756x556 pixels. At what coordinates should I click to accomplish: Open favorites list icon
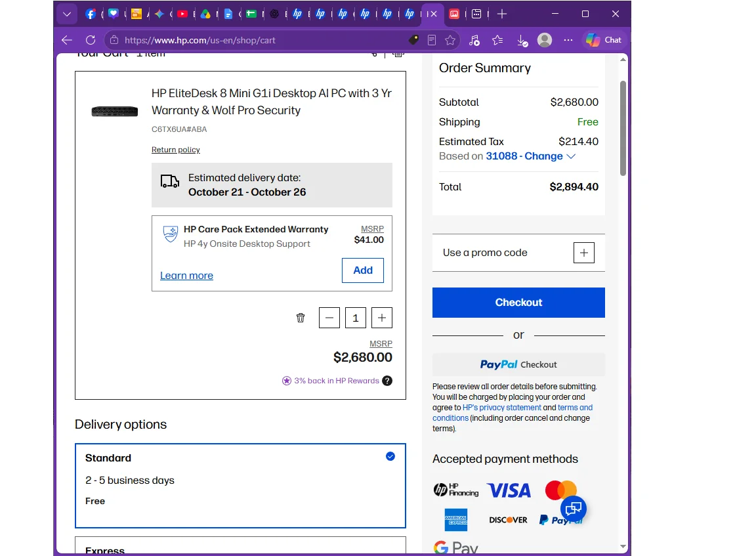point(497,40)
